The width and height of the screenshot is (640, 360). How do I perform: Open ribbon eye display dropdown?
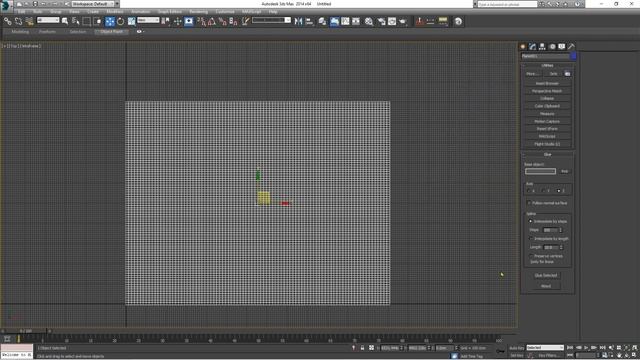(x=140, y=31)
